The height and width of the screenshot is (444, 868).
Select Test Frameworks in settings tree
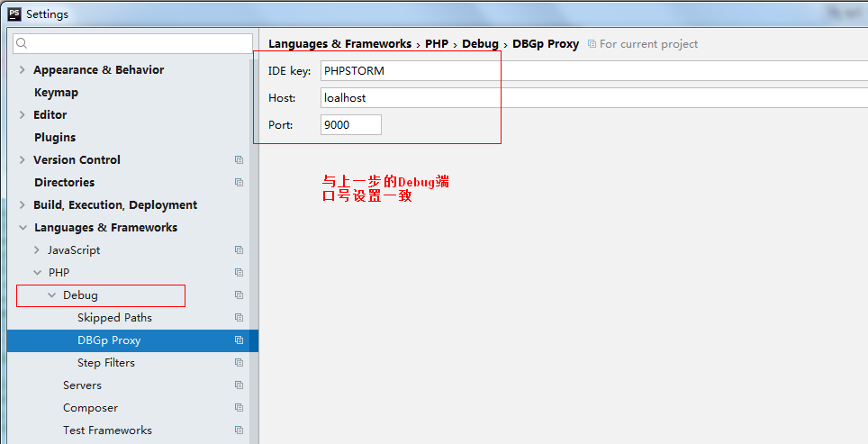tap(107, 430)
